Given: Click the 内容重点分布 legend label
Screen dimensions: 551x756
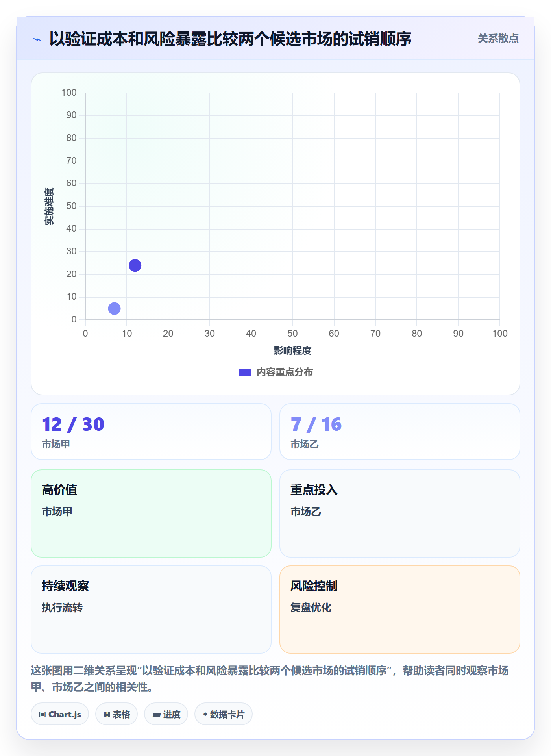Looking at the screenshot, I should (x=285, y=372).
